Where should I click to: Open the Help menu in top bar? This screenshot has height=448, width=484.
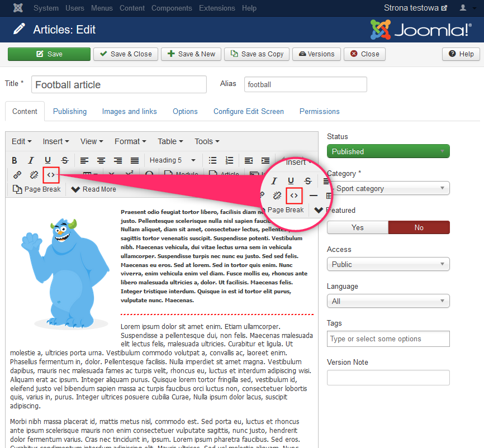[x=249, y=8]
